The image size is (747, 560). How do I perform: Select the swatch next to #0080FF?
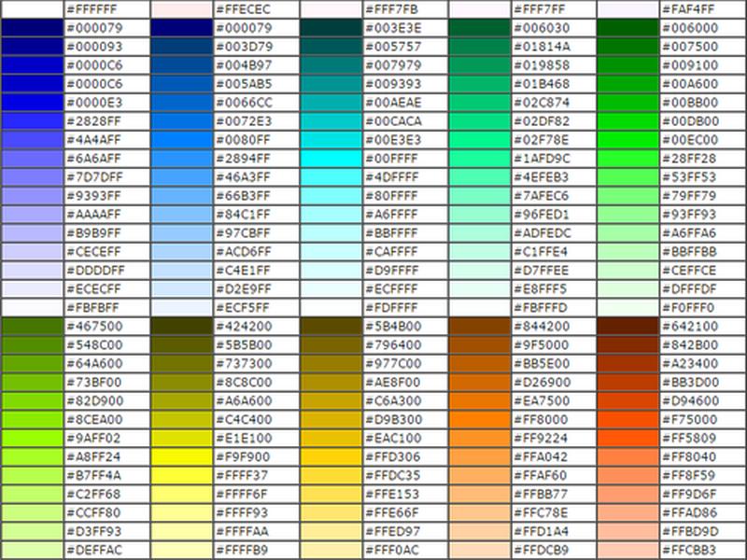click(x=181, y=140)
